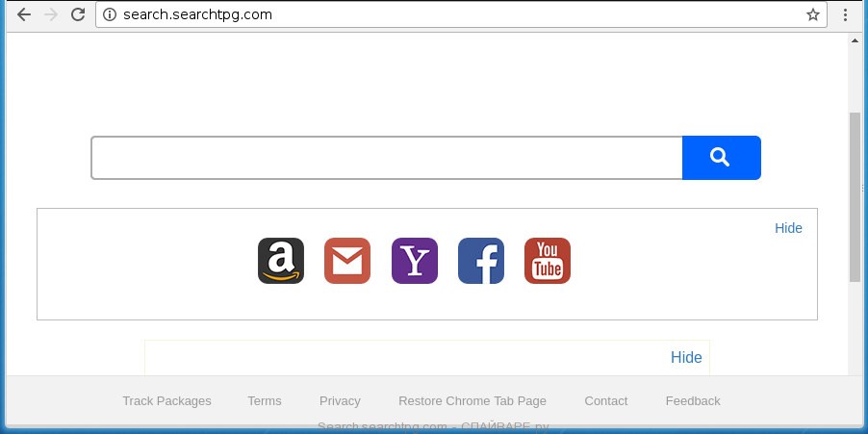This screenshot has width=868, height=434.
Task: View site info icon in address bar
Action: coord(110,15)
